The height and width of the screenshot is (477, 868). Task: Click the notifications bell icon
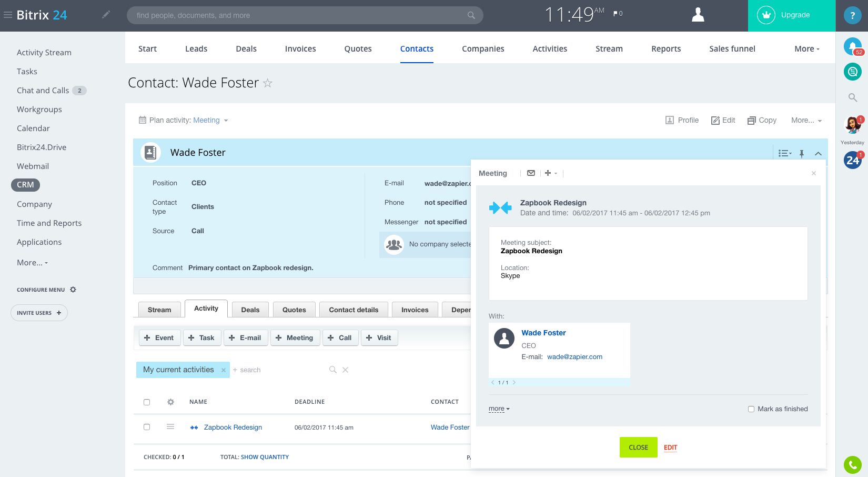pos(852,46)
